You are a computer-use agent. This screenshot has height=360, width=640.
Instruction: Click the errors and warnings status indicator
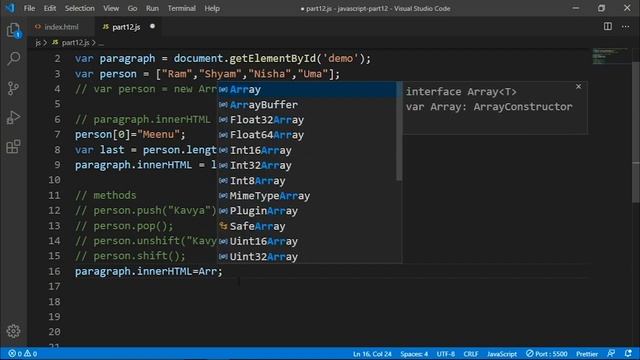[23, 353]
